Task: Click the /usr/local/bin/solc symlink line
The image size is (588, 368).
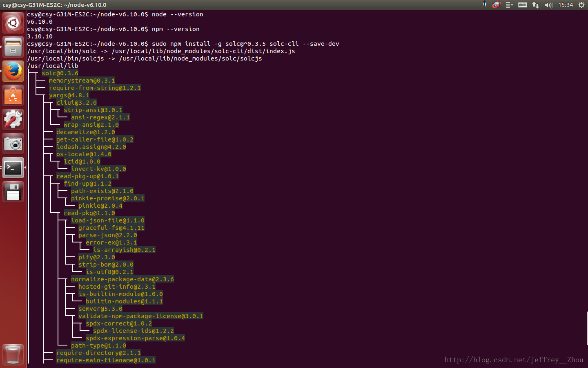Action: click(161, 51)
